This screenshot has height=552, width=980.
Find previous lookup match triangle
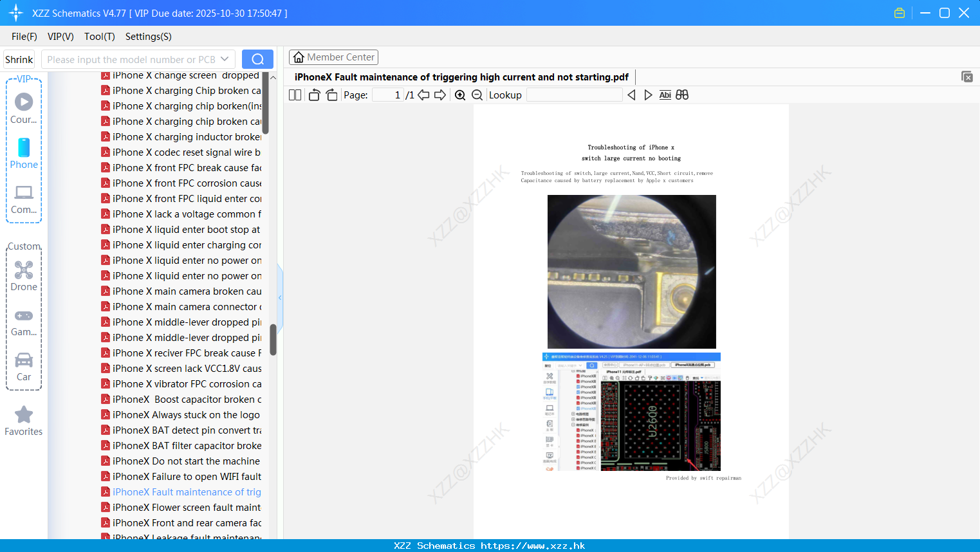click(x=631, y=95)
